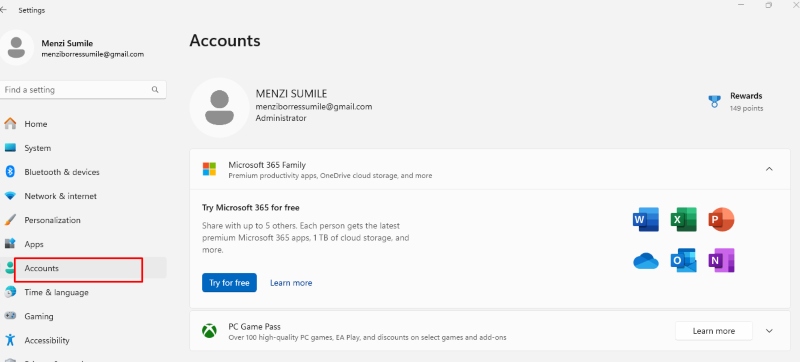Click the Time & language globe icon
This screenshot has height=362, width=800.
tap(10, 292)
